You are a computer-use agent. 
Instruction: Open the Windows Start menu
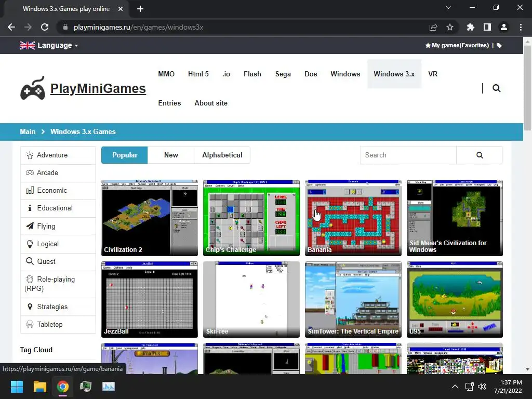click(x=17, y=387)
